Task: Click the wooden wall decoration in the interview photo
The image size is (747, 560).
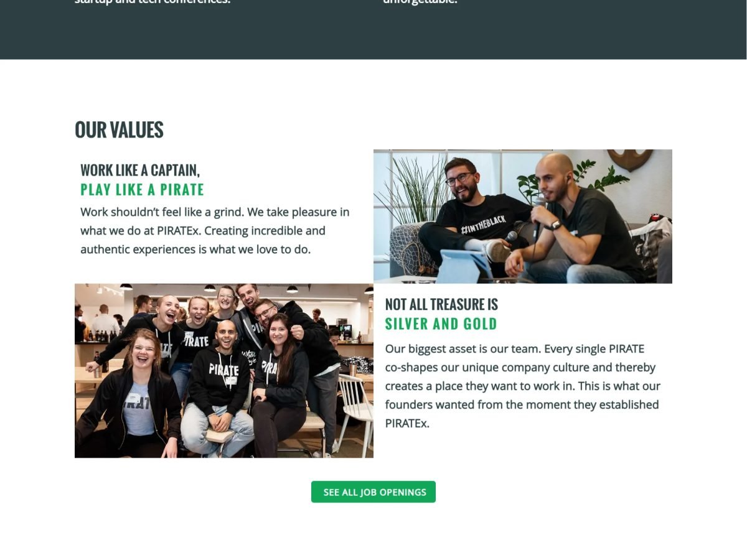Action: pos(630,159)
